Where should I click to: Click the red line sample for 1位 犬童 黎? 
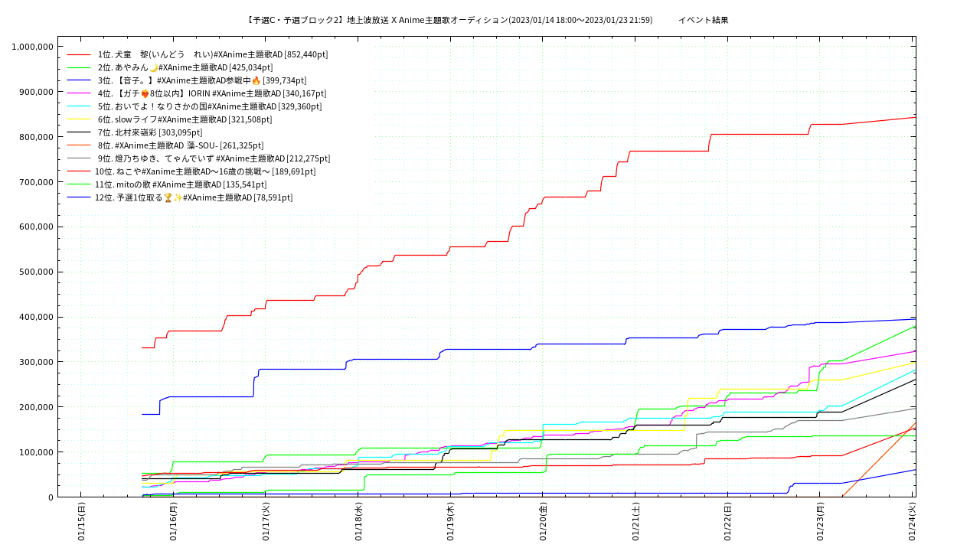tap(79, 54)
